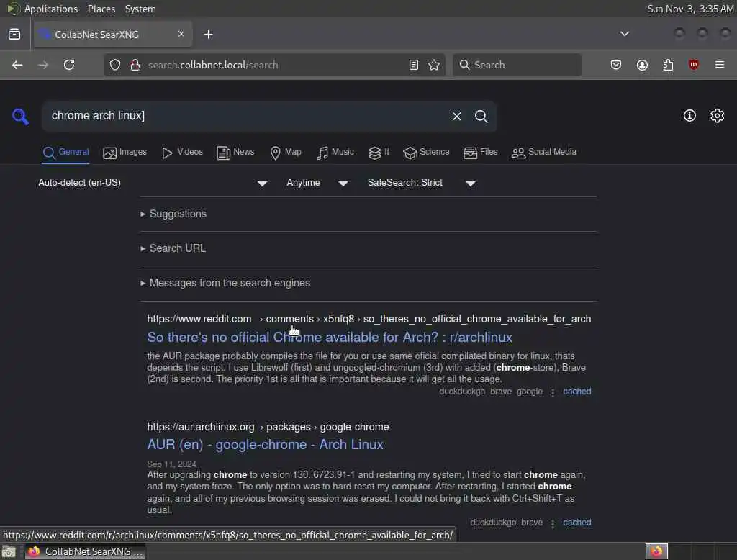Open the cached link of AUR result
The image size is (737, 560).
[x=577, y=523]
